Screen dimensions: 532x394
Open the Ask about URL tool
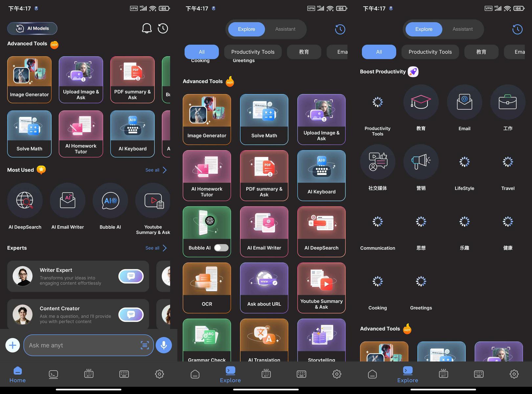[264, 288]
